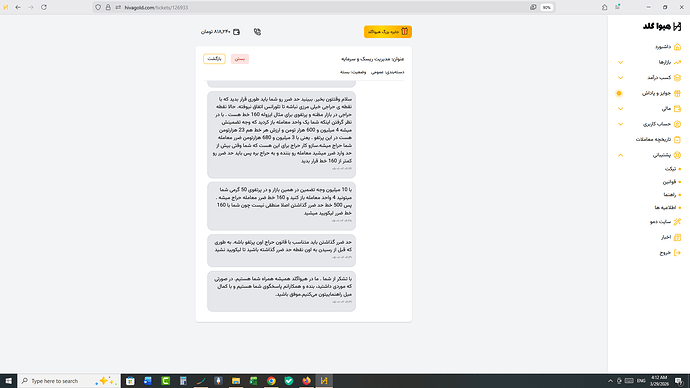Click the Type here to search box
This screenshot has width=690, height=388.
tap(69, 381)
